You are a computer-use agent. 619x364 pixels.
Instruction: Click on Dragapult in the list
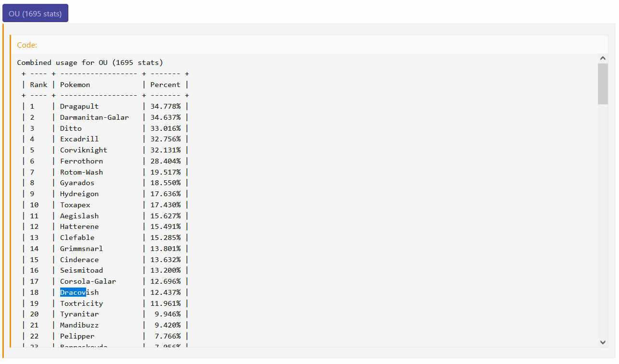(79, 106)
